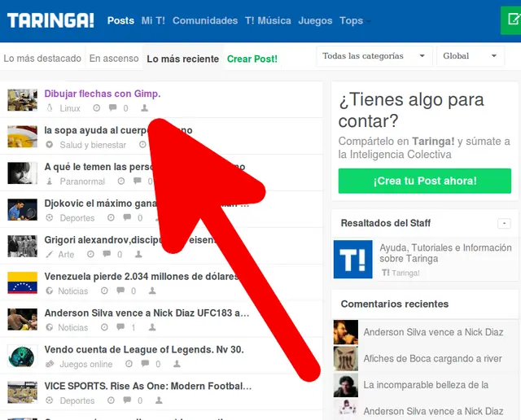Open the Vendo cuenta de League of Legends post

(144, 349)
